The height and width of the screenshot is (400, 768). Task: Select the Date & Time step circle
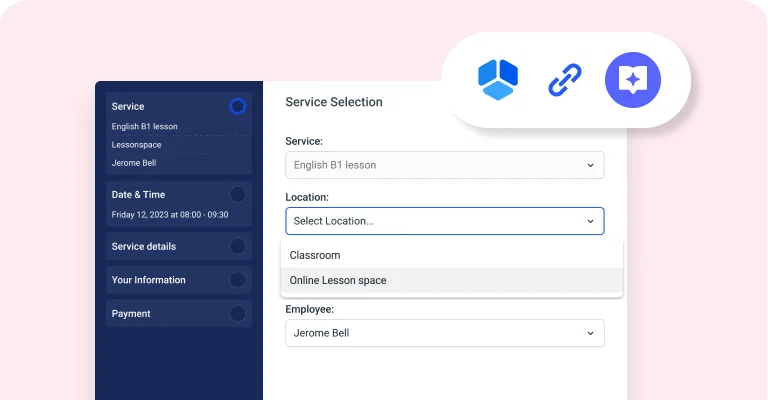click(238, 194)
